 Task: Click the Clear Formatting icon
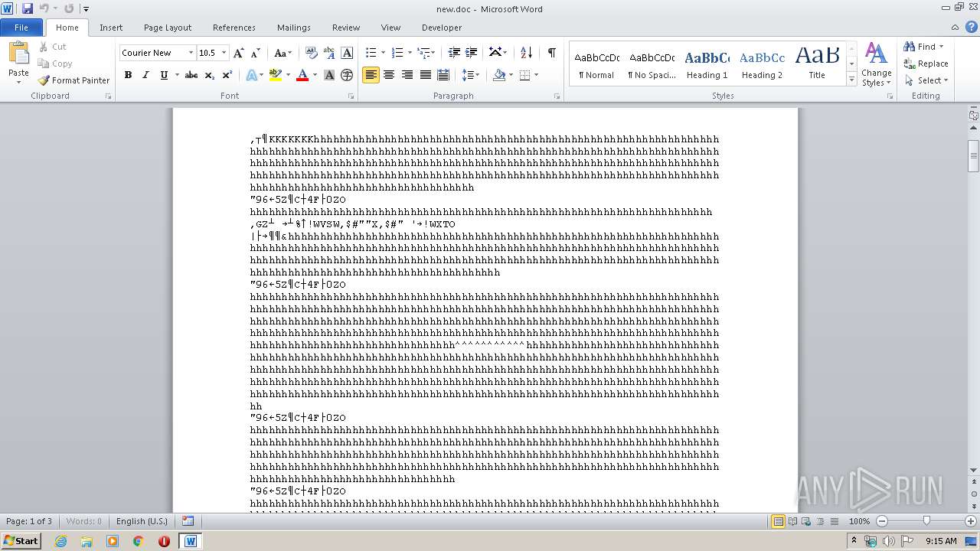pyautogui.click(x=312, y=53)
